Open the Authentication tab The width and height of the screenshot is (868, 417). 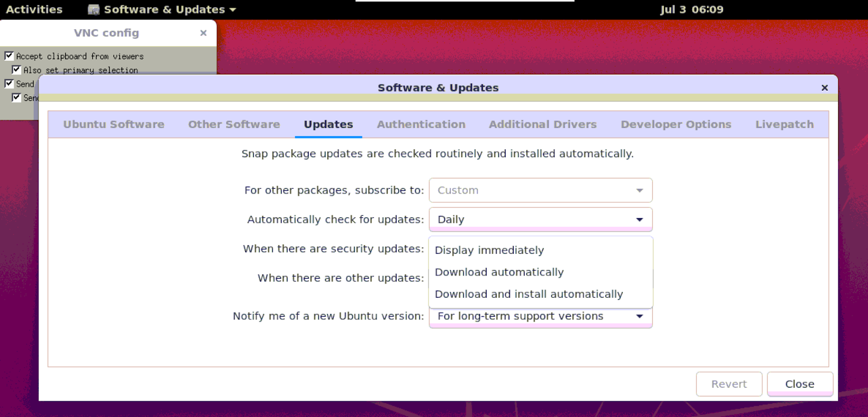(421, 124)
